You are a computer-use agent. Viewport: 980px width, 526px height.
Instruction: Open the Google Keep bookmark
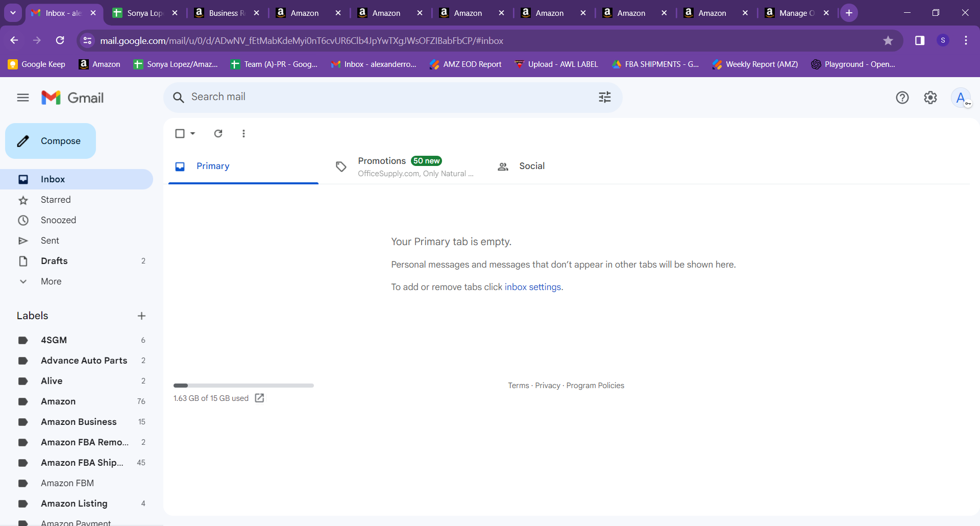[37, 64]
